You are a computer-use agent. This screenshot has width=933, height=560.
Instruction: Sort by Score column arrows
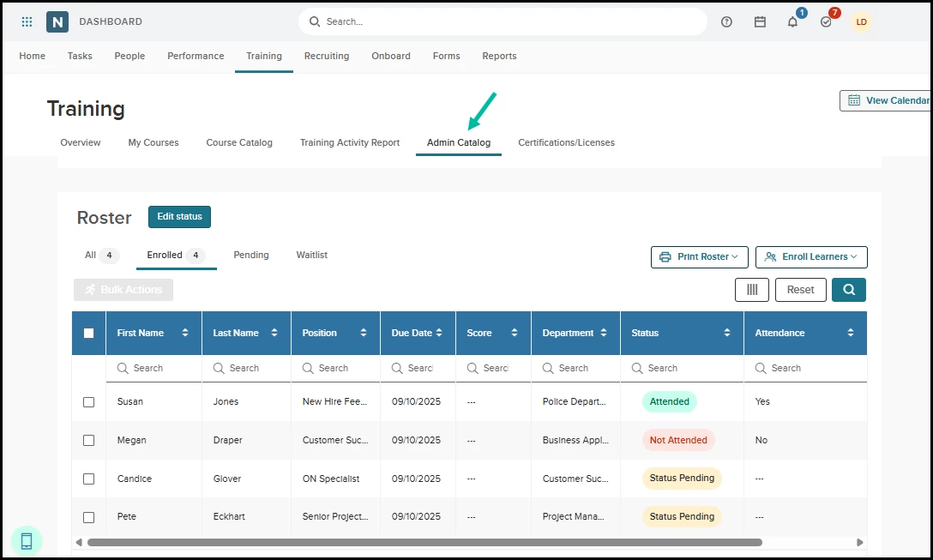pyautogui.click(x=515, y=333)
